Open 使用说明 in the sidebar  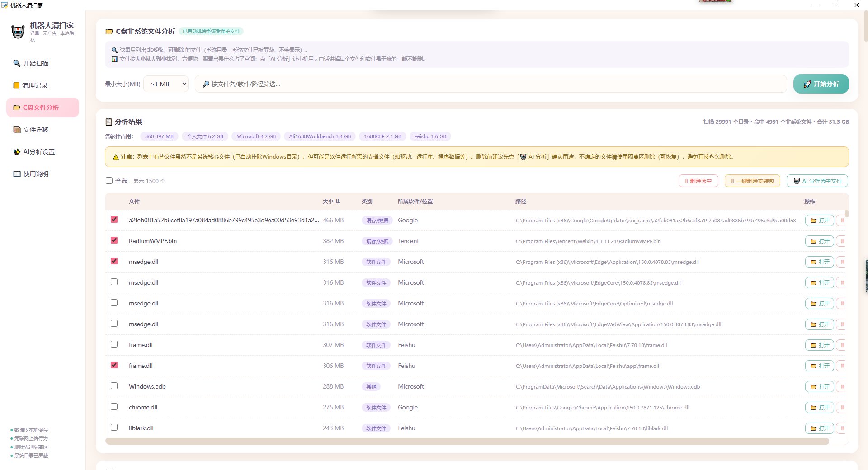click(42, 174)
